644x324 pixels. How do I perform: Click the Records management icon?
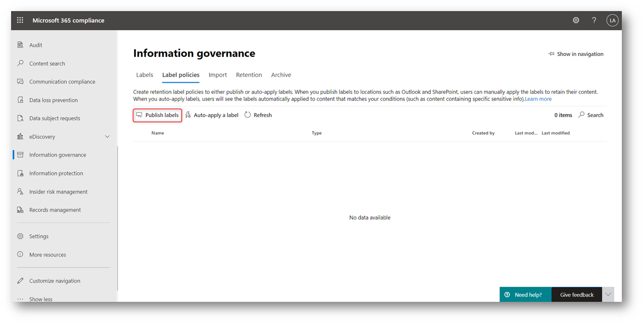click(21, 209)
